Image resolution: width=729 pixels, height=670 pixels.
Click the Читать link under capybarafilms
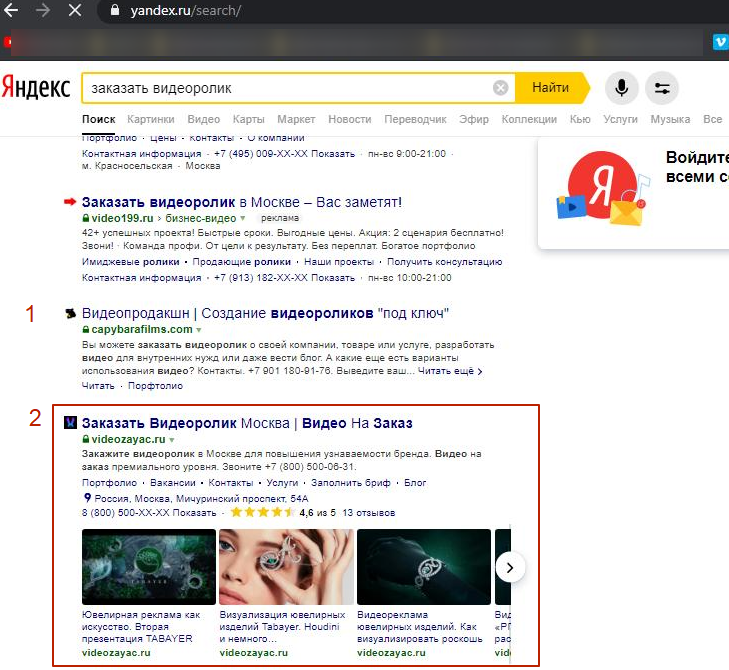(98, 386)
